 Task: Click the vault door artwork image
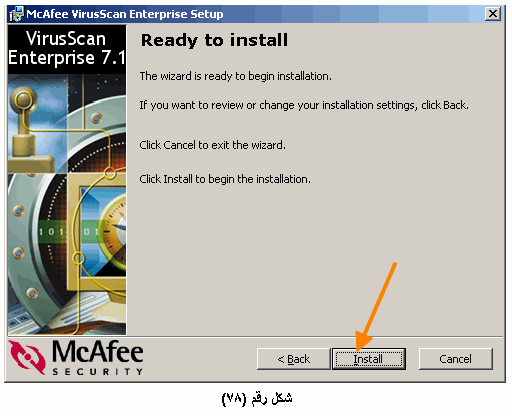[67, 204]
